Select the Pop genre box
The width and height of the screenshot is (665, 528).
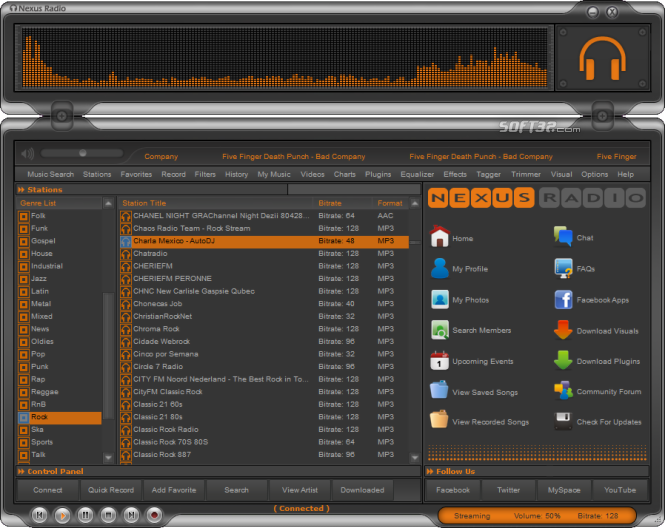pyautogui.click(x=24, y=355)
